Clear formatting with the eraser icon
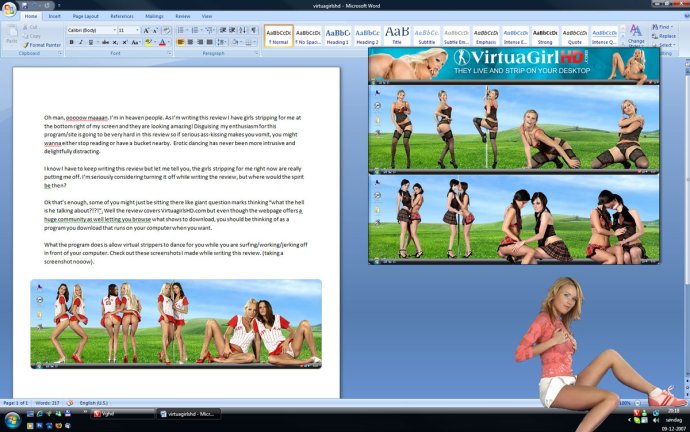Image resolution: width=690 pixels, height=432 pixels. [x=166, y=30]
